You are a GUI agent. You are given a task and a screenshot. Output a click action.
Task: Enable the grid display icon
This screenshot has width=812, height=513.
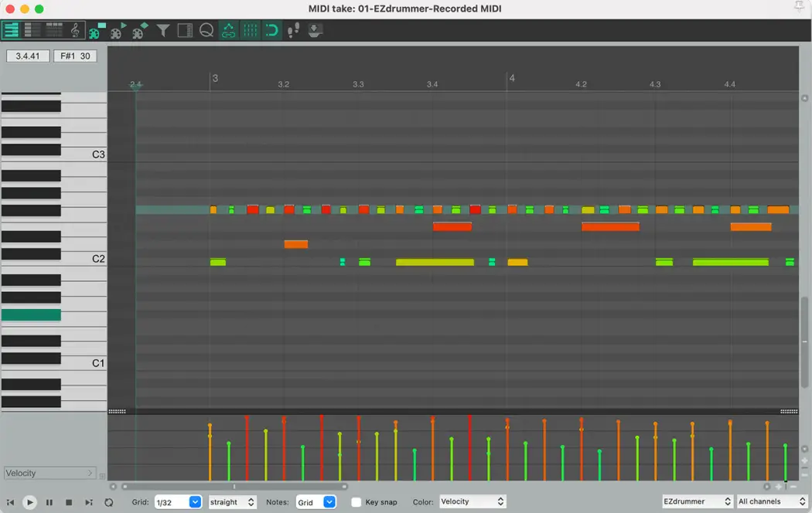250,30
